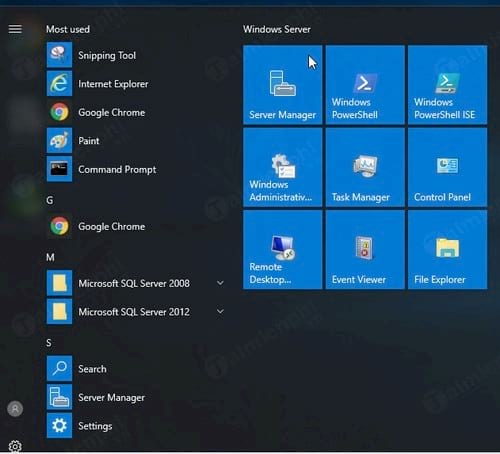Image resolution: width=500 pixels, height=454 pixels.
Task: Open Google Chrome under letter G
Action: tap(137, 226)
